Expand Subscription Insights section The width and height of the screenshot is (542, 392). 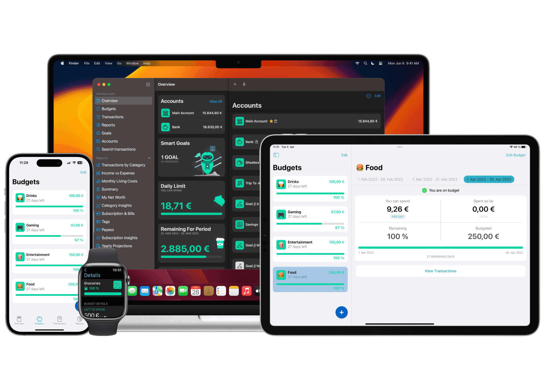pyautogui.click(x=119, y=238)
